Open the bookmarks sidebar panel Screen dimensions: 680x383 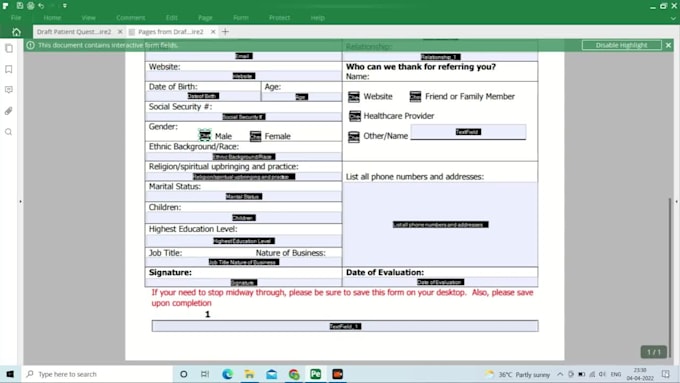pos(9,69)
